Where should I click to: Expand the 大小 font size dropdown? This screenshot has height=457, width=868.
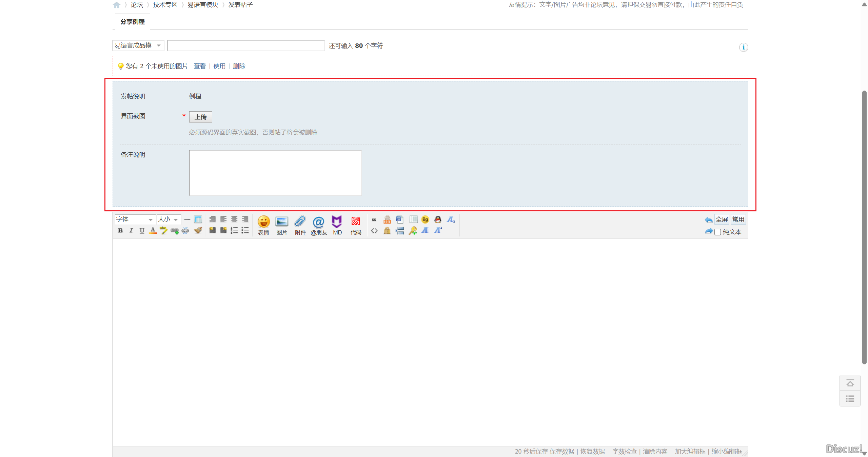[169, 220]
